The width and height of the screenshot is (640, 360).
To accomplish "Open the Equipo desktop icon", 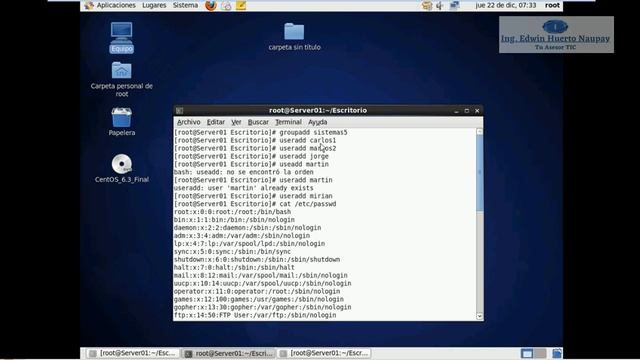I will 122,37.
